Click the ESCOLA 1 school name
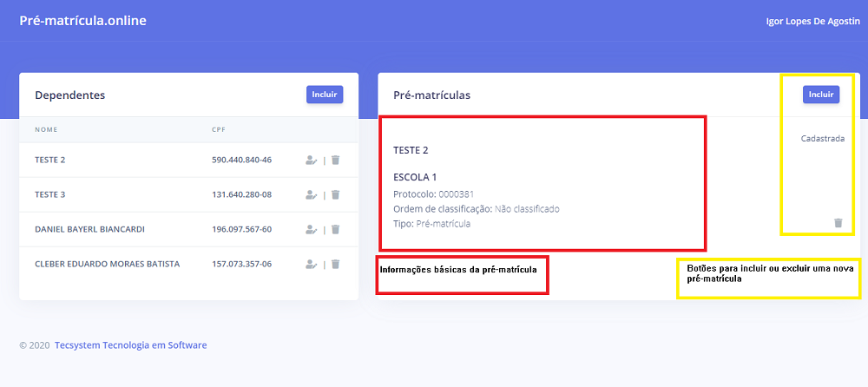Screen dimensions: 868x387 point(415,177)
